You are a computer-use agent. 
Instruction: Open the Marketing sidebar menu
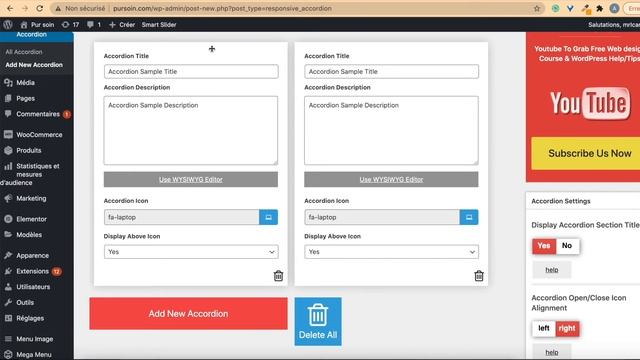31,198
